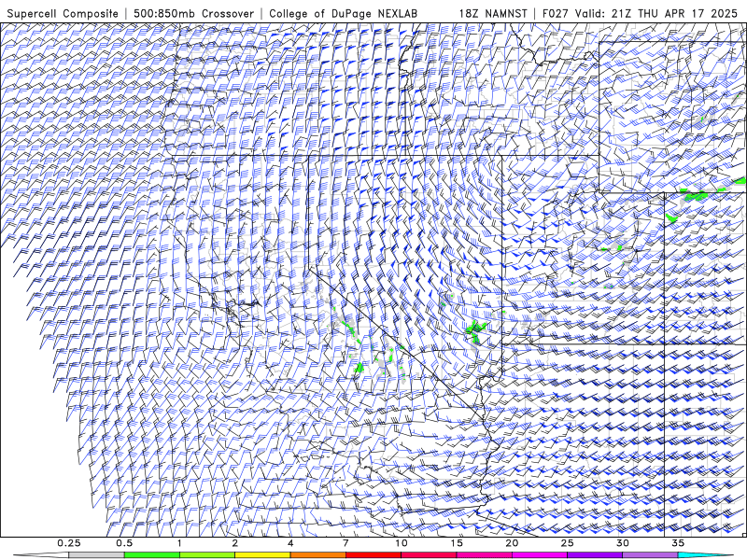Click the '18Z NAMNST' model run label
The height and width of the screenshot is (560, 747).
pyautogui.click(x=493, y=14)
